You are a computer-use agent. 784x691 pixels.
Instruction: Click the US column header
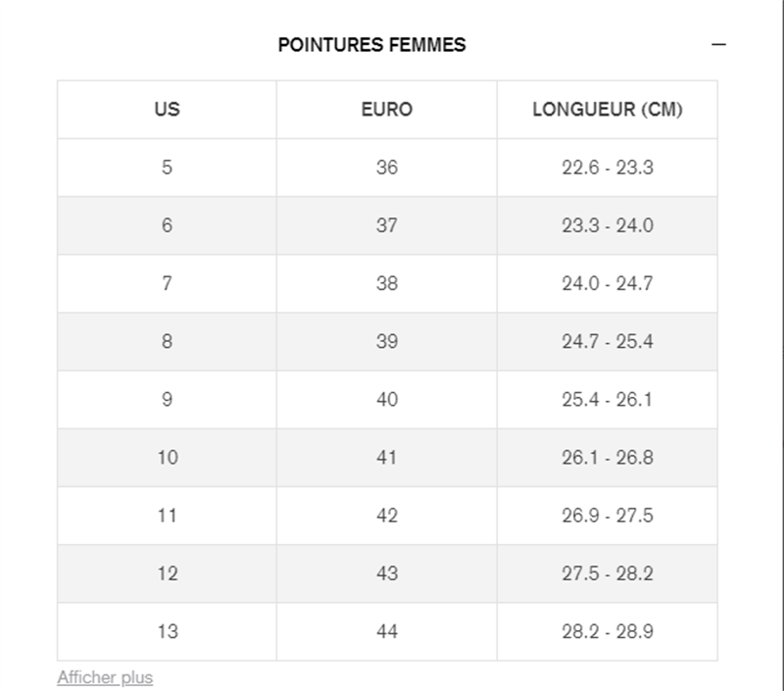coord(167,109)
